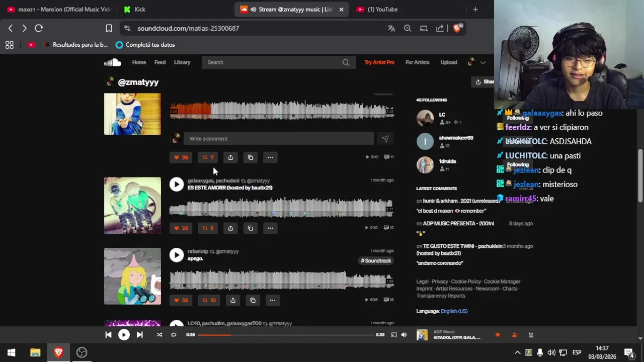Open the Home tab in SoundCloud

click(139, 62)
